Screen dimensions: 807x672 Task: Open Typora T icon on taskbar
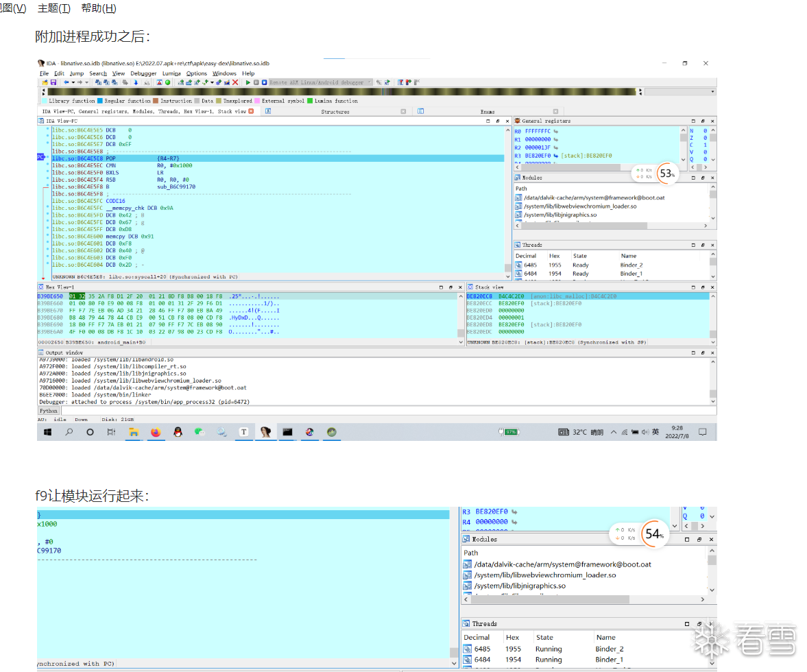click(x=243, y=432)
